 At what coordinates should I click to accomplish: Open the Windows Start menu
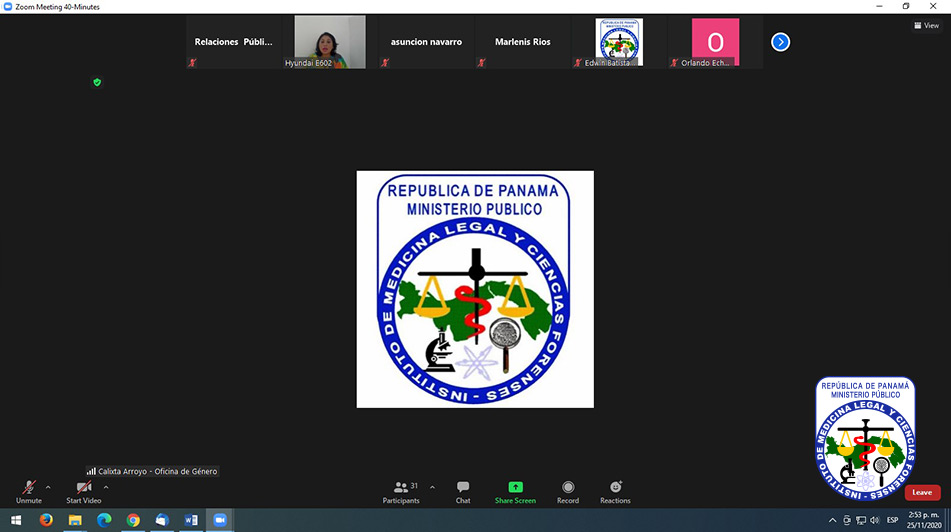16,520
